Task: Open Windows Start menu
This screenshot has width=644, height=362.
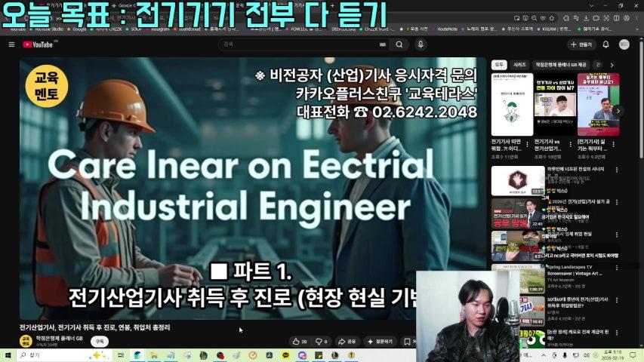Action: tap(8, 355)
